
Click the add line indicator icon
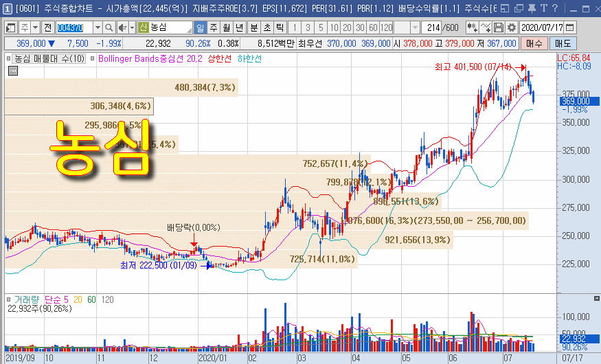pyautogui.click(x=486, y=27)
